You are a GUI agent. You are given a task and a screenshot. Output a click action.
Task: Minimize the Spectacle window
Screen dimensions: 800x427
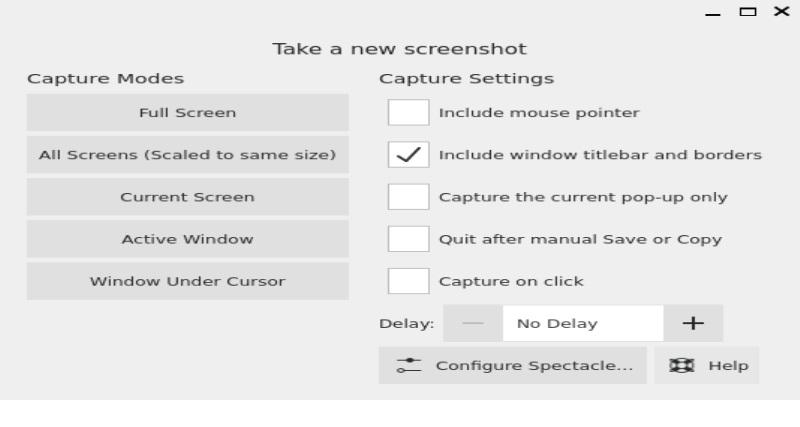click(740, 12)
